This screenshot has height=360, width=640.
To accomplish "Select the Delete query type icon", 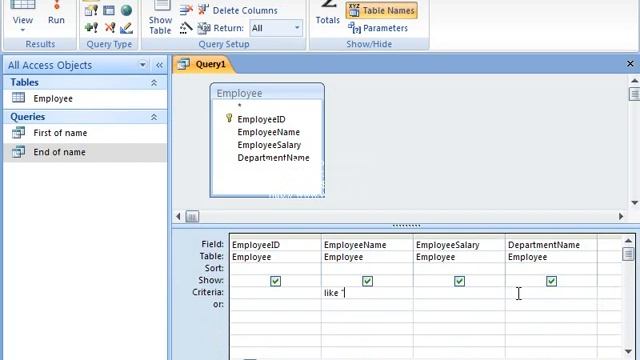I will (x=109, y=28).
